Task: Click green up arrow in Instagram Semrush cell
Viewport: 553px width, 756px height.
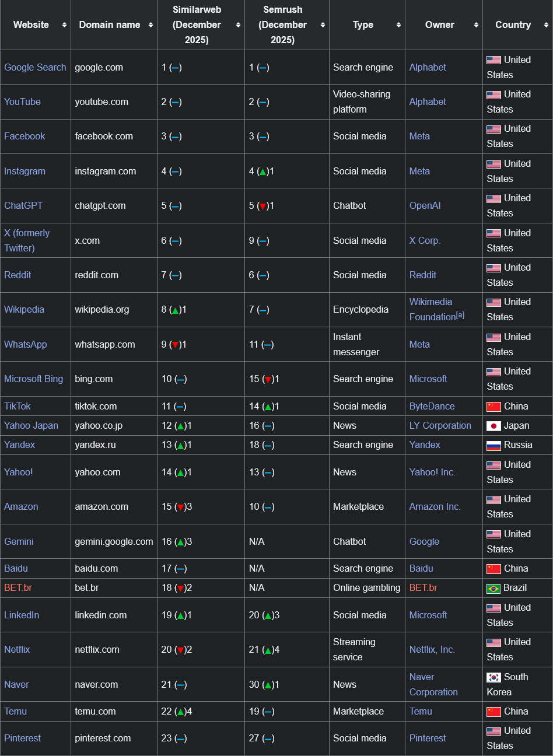Action: click(262, 171)
